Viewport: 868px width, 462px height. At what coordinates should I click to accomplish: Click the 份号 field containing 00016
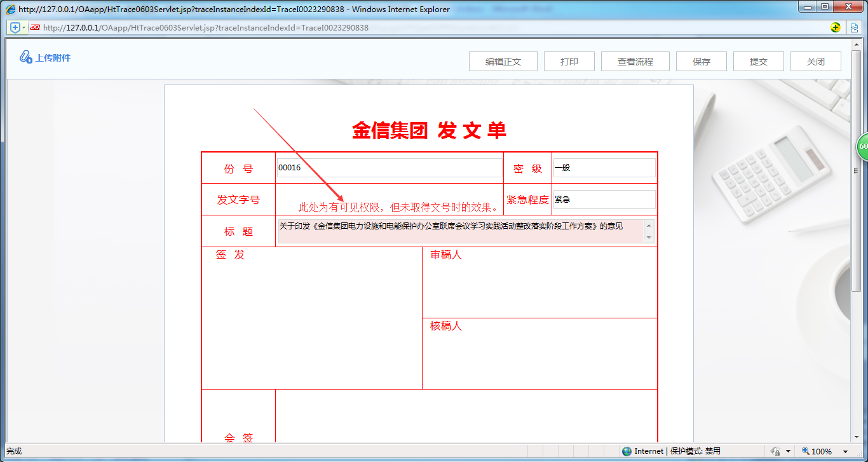tap(389, 167)
